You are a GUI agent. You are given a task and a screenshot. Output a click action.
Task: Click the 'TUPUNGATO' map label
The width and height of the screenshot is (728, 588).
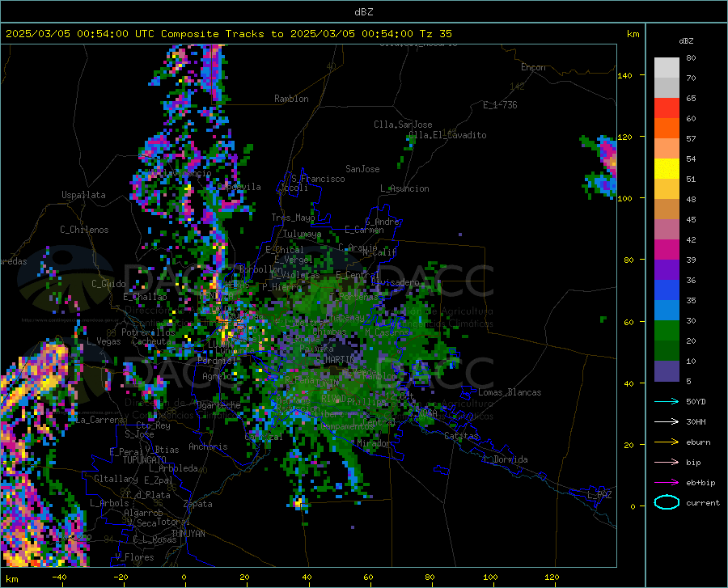pos(145,460)
